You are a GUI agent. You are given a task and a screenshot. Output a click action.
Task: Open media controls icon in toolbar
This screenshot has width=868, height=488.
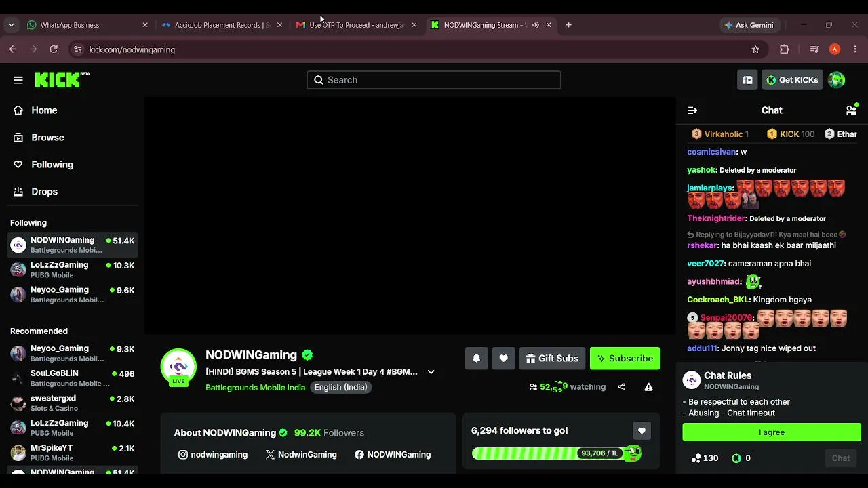814,49
